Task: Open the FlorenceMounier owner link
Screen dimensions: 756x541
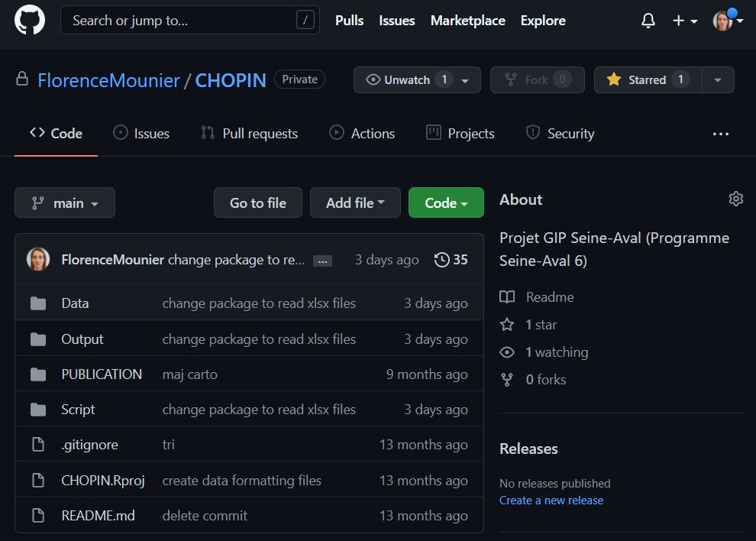Action: click(x=108, y=80)
